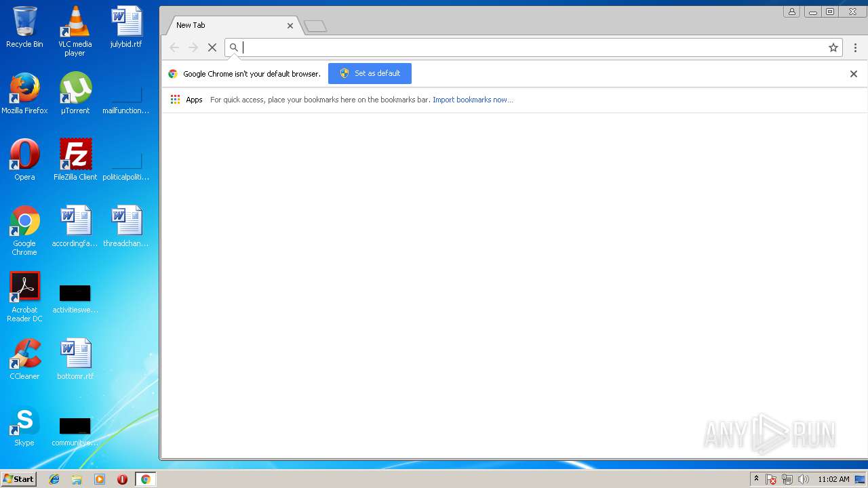Viewport: 868px width, 488px height.
Task: Click the Set as default button
Action: coord(370,73)
